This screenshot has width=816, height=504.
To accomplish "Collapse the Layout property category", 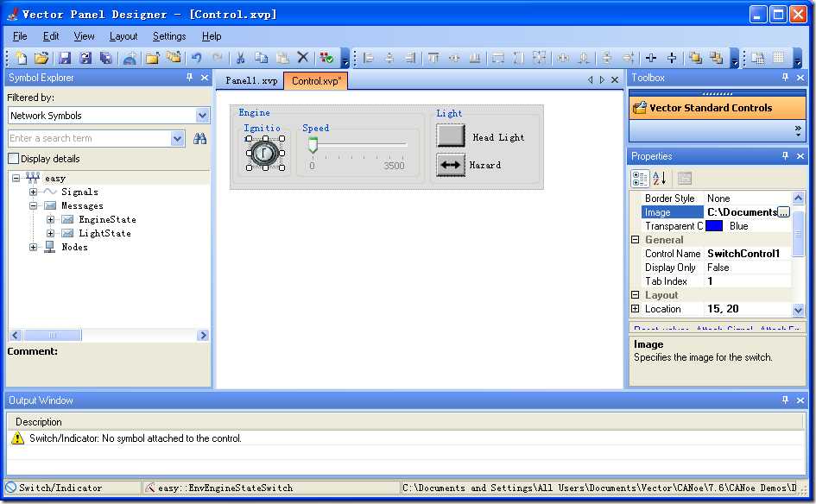I will click(635, 295).
